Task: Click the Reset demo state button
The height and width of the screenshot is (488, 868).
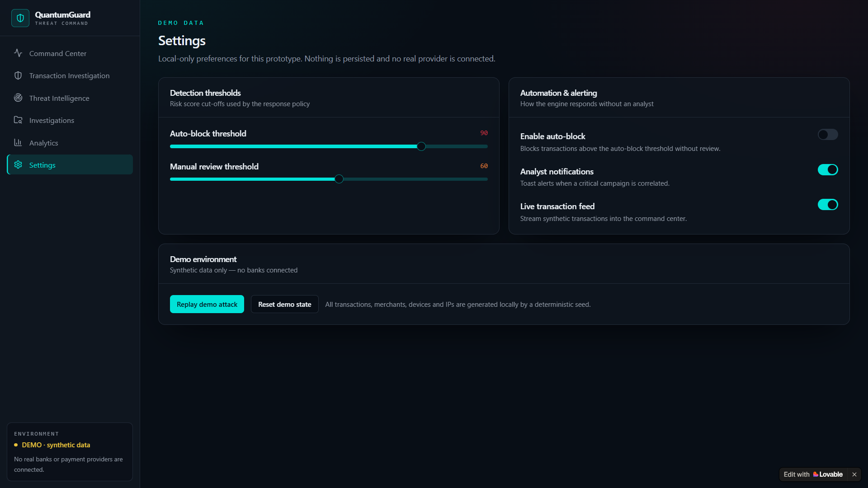Action: tap(285, 304)
